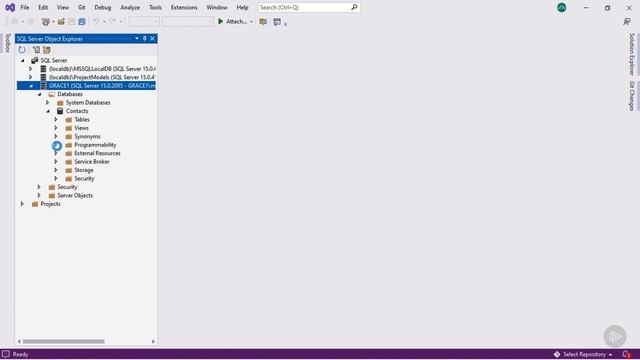Open the File menu
The height and width of the screenshot is (360, 640).
pos(25,7)
